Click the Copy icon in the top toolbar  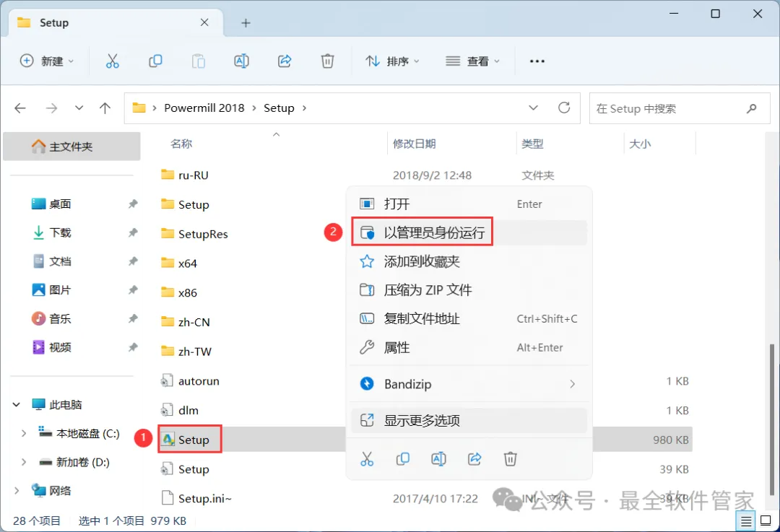(x=155, y=61)
